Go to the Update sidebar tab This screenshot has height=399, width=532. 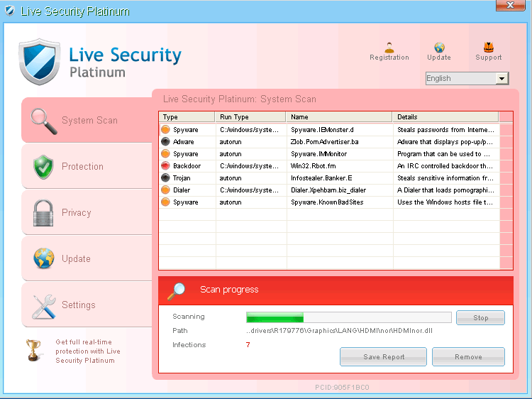pyautogui.click(x=76, y=259)
